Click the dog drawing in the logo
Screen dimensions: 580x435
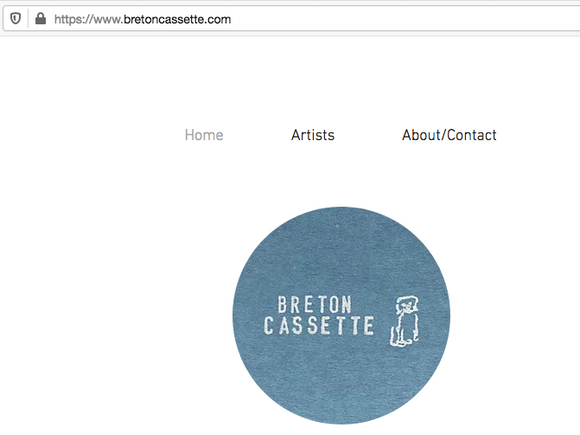point(404,321)
